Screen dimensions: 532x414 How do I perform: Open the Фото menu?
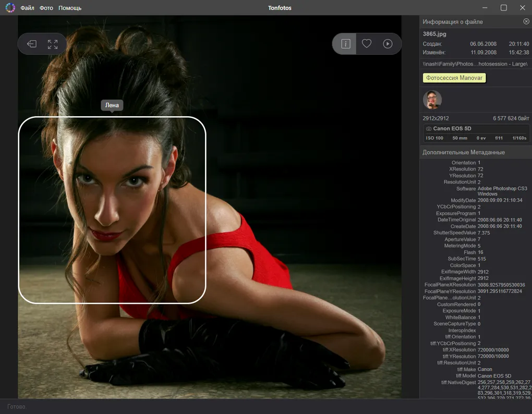[x=46, y=8]
